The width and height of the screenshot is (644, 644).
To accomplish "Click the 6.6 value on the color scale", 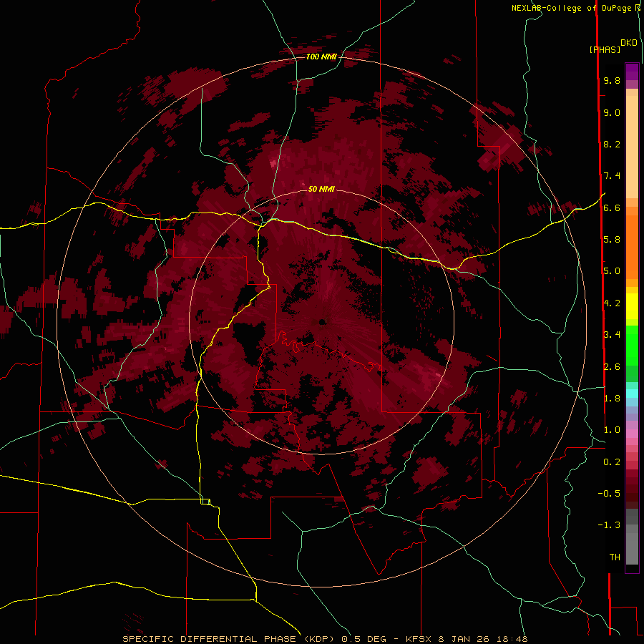I will pos(612,208).
